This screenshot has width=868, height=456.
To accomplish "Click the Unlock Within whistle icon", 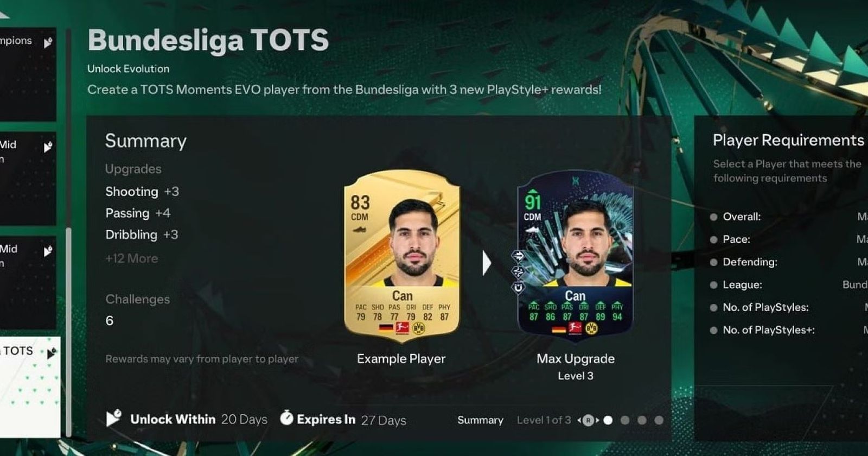I will click(113, 417).
